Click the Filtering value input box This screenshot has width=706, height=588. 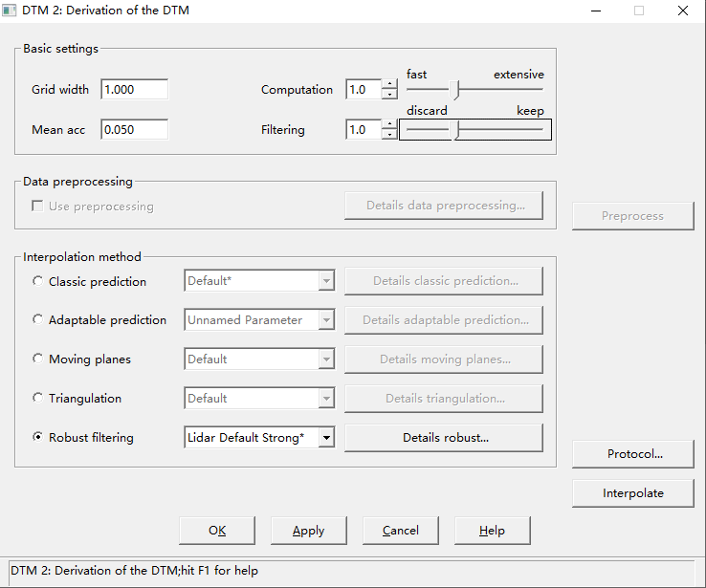tap(364, 129)
